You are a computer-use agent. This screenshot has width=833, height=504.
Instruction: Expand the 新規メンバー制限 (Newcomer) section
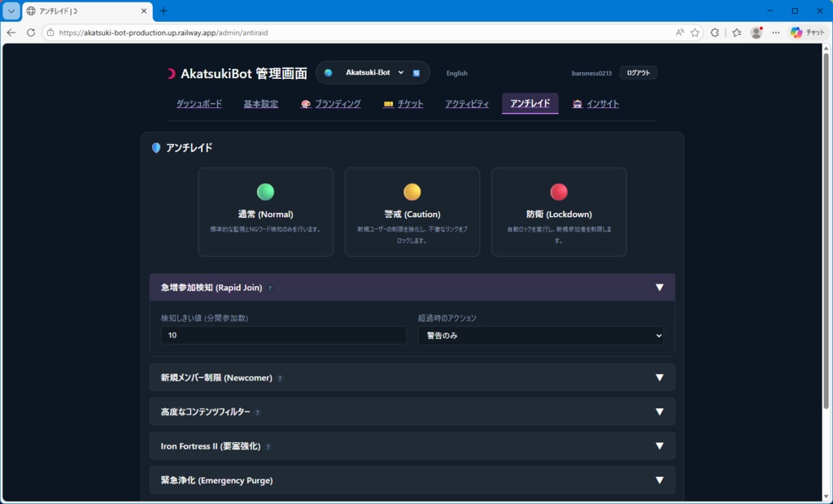point(411,377)
